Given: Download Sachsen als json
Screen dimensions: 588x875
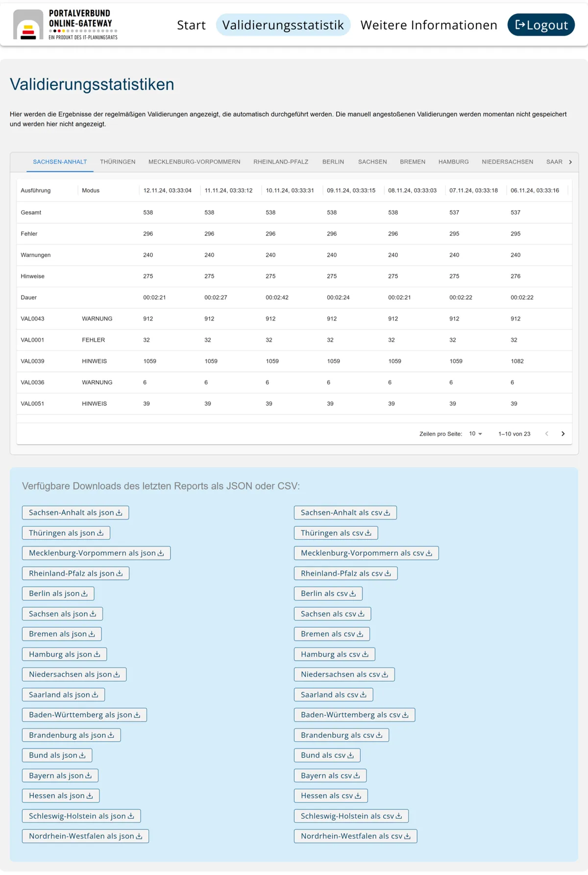Looking at the screenshot, I should point(62,614).
